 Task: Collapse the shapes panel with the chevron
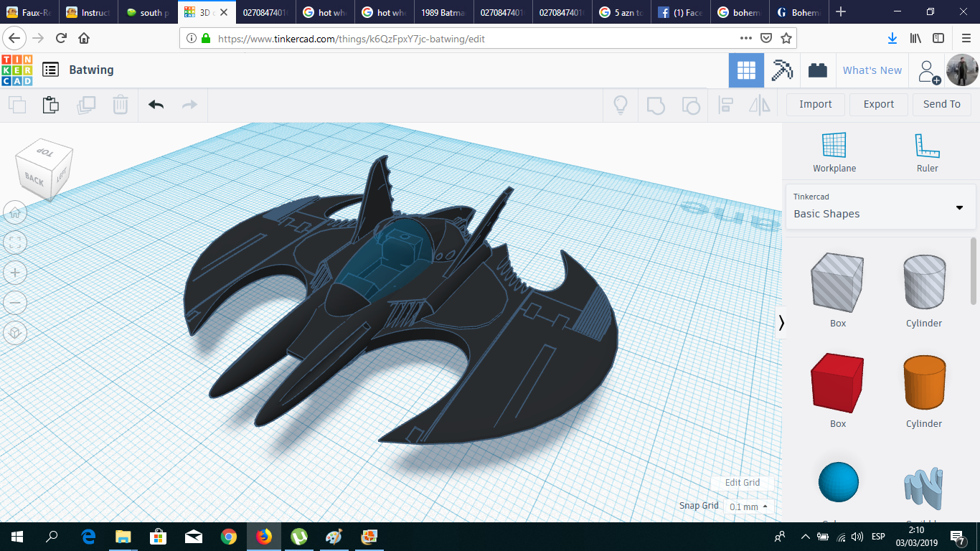pyautogui.click(x=781, y=323)
